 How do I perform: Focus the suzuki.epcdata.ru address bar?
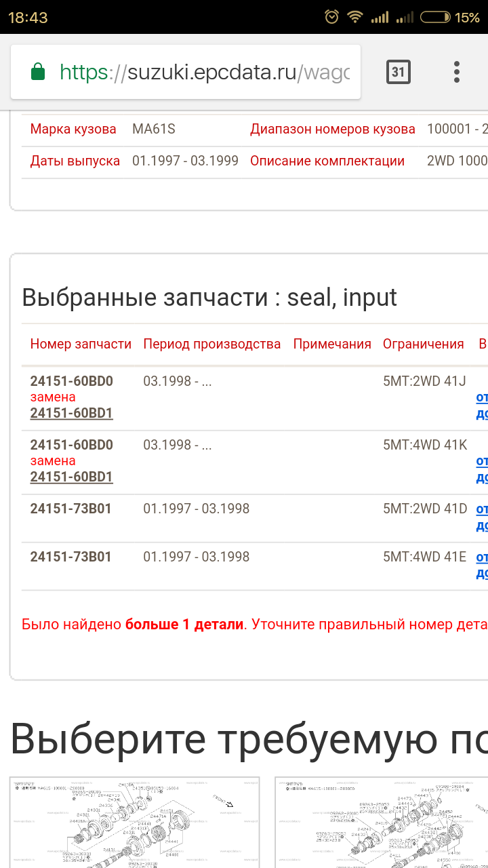coord(203,72)
